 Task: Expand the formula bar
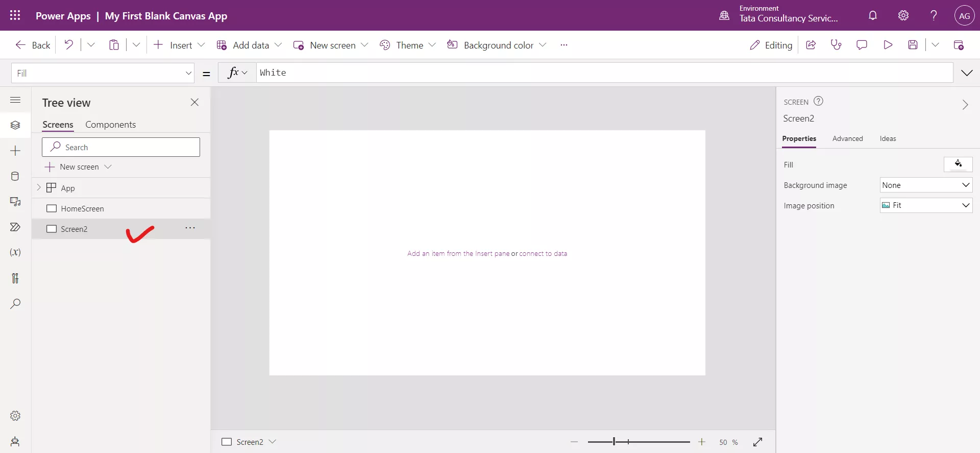967,73
